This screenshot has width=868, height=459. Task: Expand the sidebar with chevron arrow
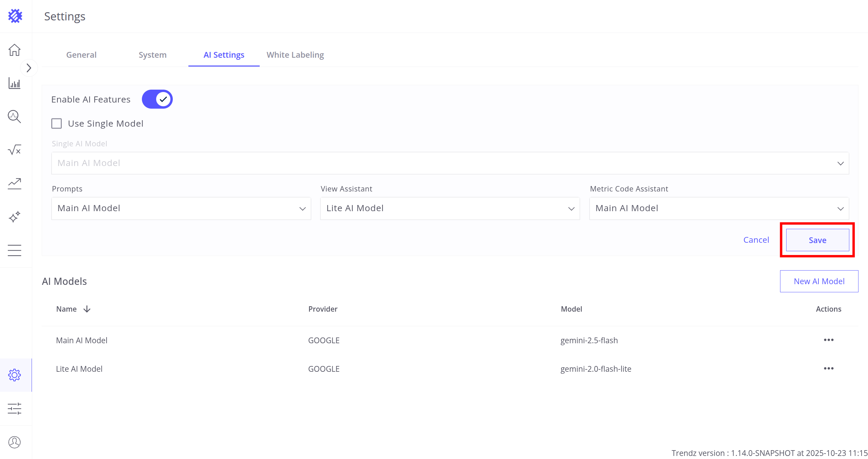[x=29, y=68]
